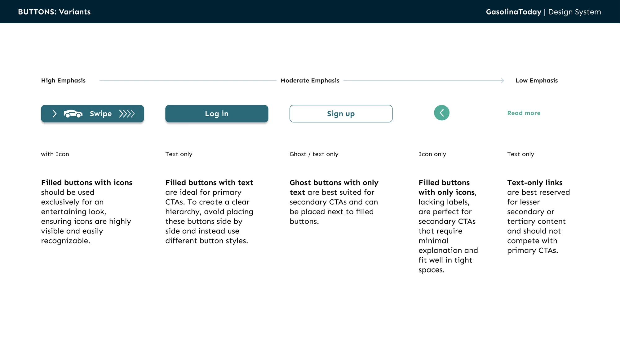Click the 'with only icons' bold text
This screenshot has height=364, width=620.
tap(447, 193)
